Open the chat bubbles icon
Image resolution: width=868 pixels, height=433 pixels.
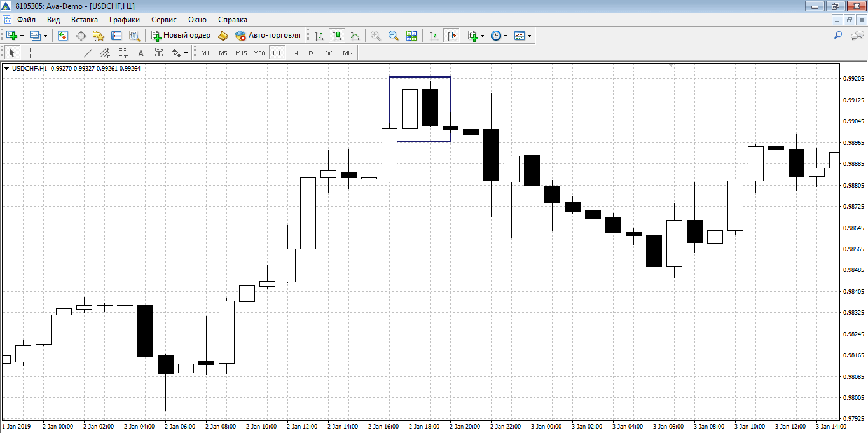[x=857, y=36]
